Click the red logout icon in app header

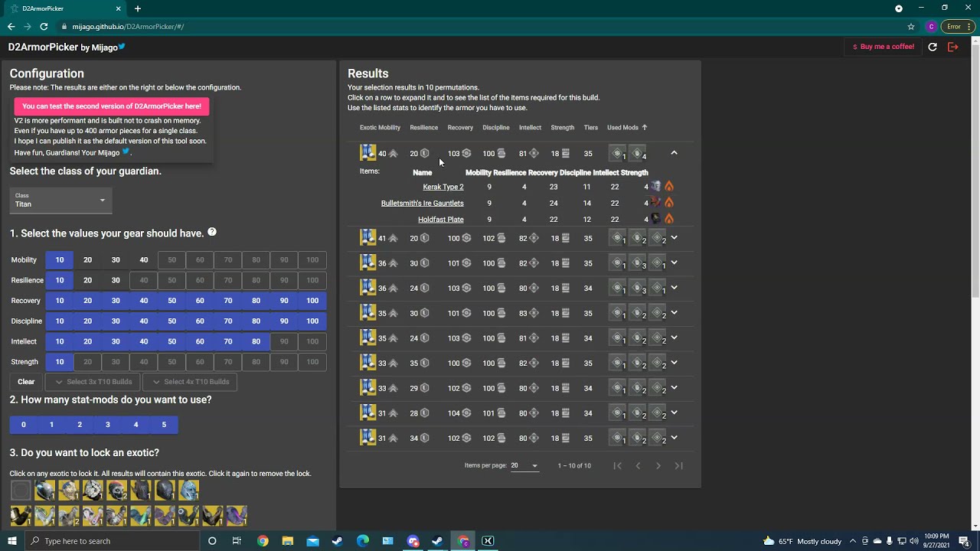(953, 47)
